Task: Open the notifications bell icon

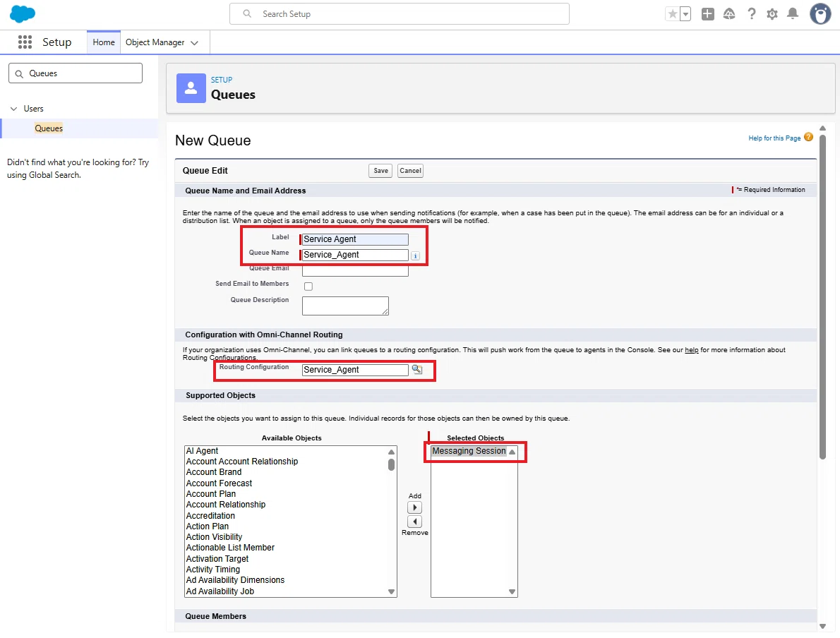Action: pos(793,14)
